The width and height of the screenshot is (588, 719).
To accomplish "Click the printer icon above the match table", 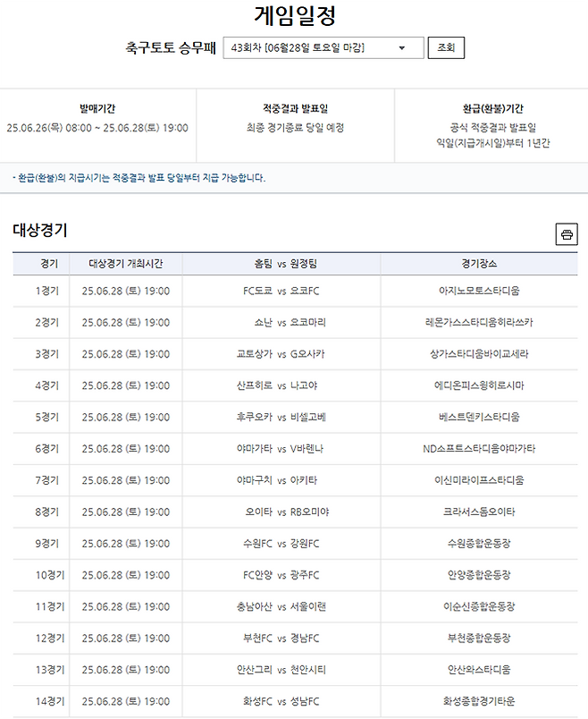I will click(x=567, y=234).
